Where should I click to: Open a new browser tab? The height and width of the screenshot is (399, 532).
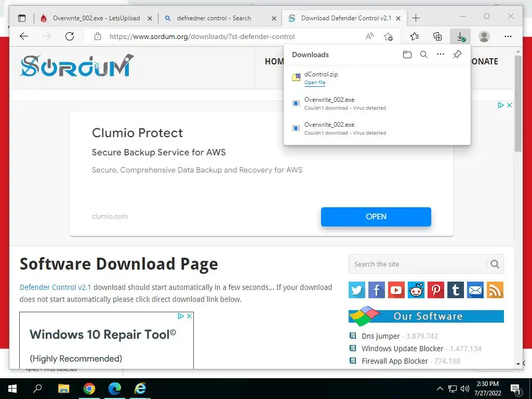pyautogui.click(x=416, y=18)
